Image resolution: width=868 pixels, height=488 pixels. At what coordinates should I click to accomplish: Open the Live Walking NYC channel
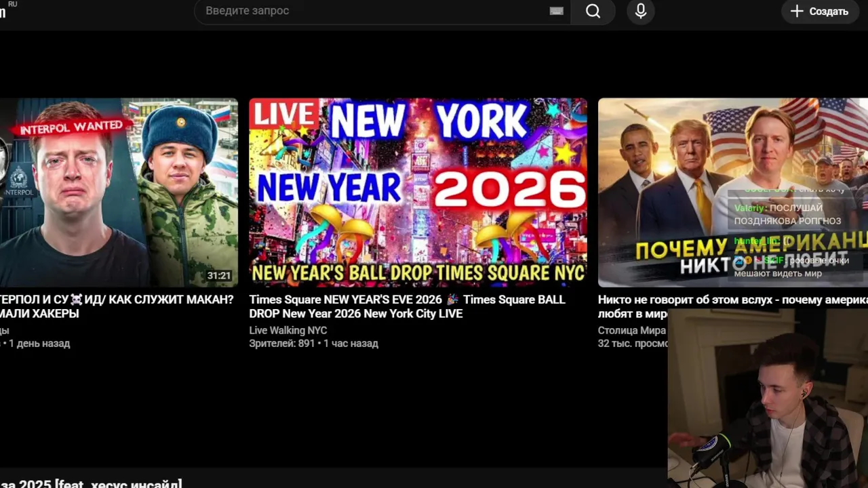288,330
